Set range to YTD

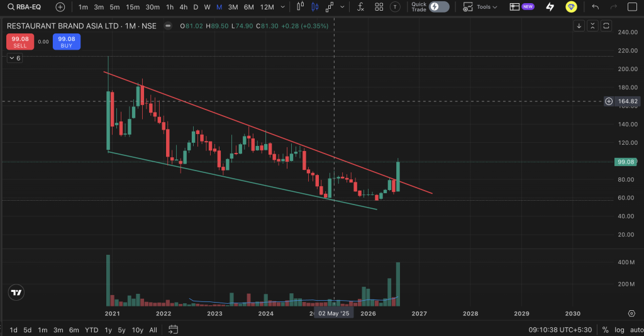tap(92, 330)
